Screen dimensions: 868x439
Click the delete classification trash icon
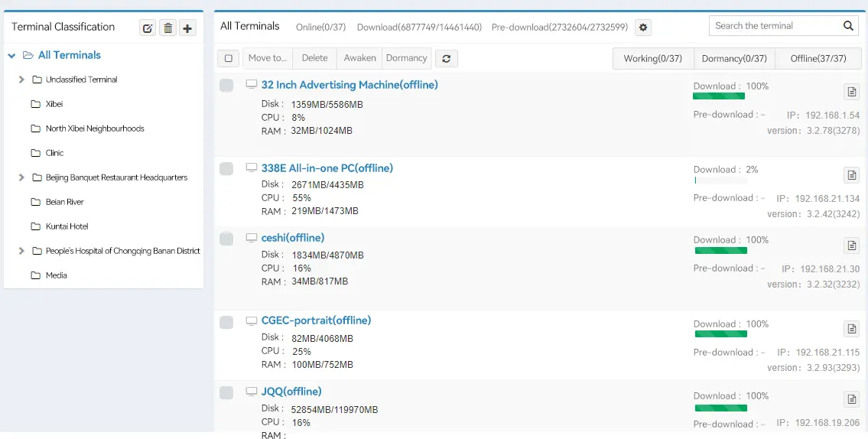click(x=167, y=28)
